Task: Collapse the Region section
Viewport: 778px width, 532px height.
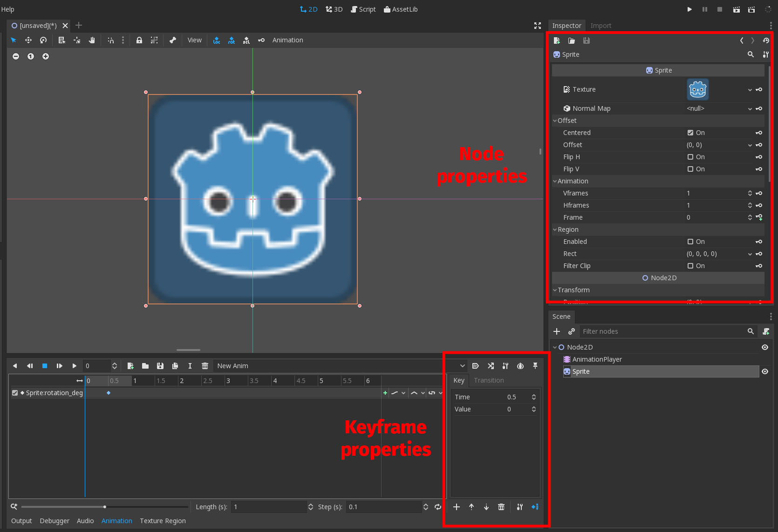Action: point(554,229)
